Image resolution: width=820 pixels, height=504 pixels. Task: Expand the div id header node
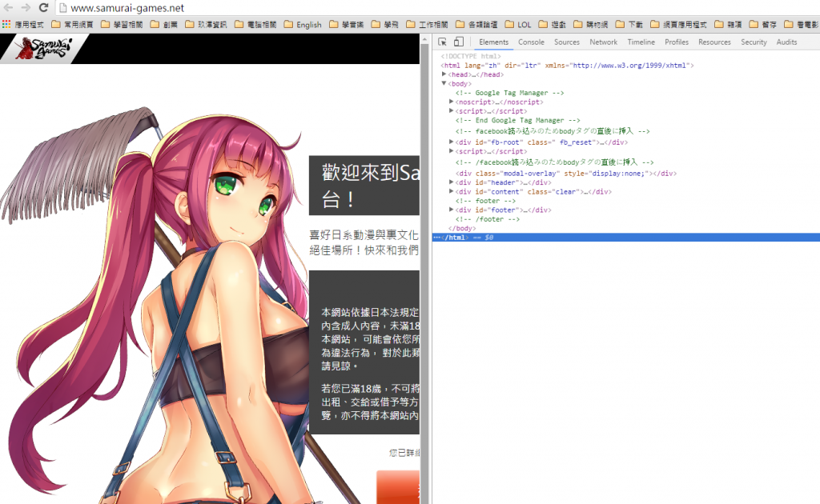452,182
